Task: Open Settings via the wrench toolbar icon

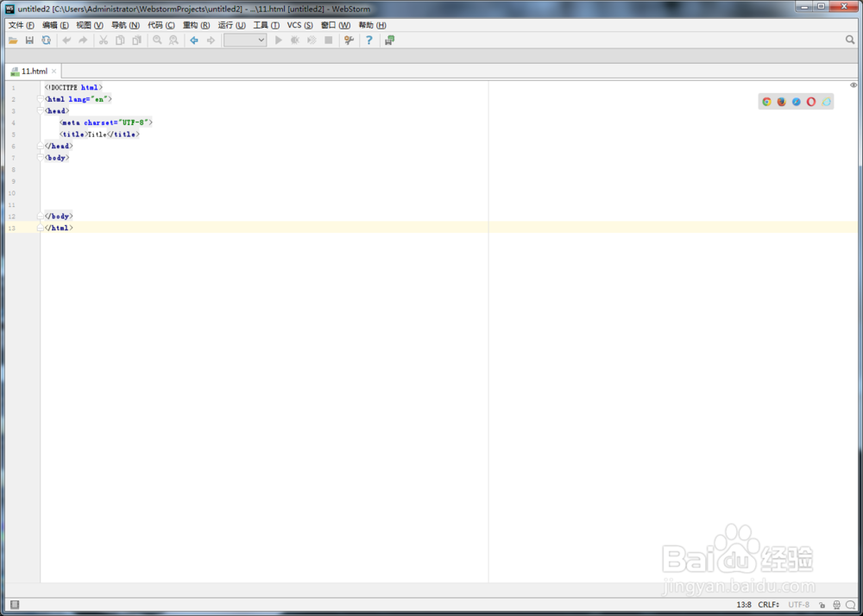Action: coord(348,40)
